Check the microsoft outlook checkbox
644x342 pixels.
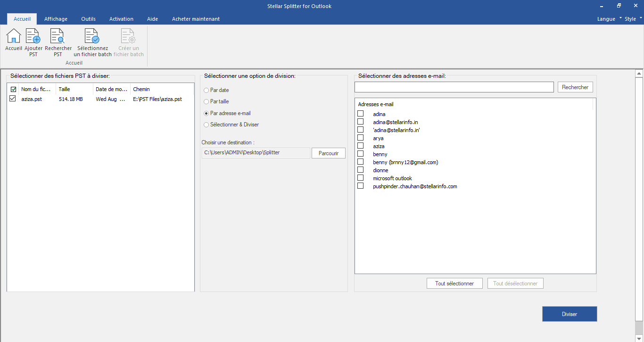click(x=361, y=178)
